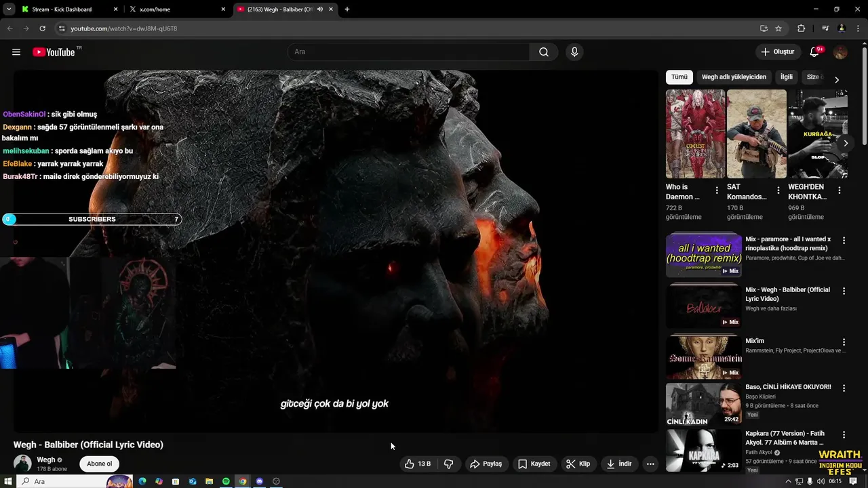This screenshot has width=868, height=488.
Task: Go back with the browser back arrow
Action: pyautogui.click(x=9, y=28)
